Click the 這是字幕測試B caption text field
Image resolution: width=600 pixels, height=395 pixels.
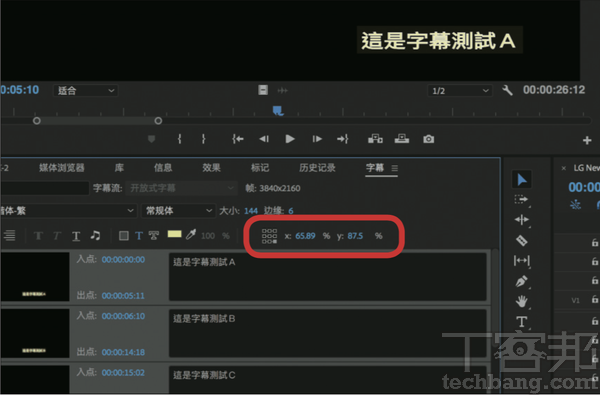[328, 333]
